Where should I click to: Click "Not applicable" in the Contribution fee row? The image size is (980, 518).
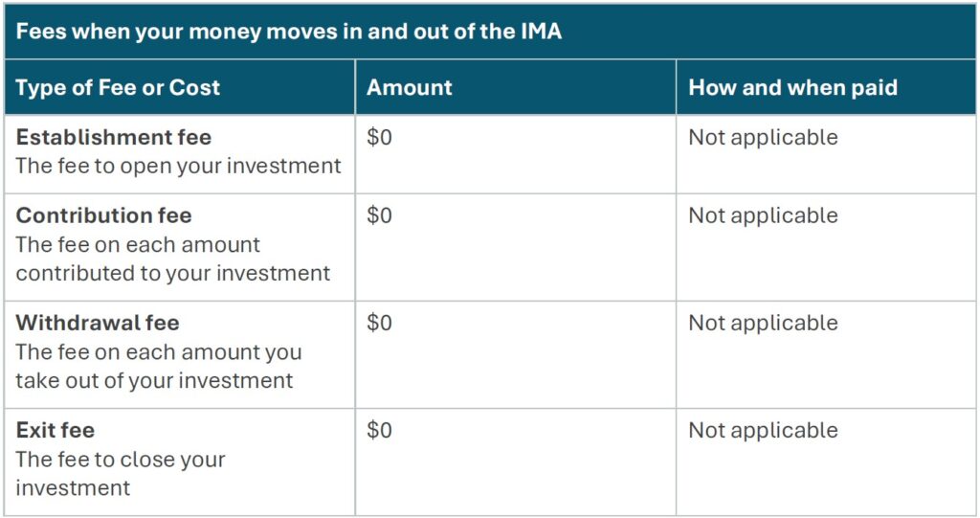763,215
